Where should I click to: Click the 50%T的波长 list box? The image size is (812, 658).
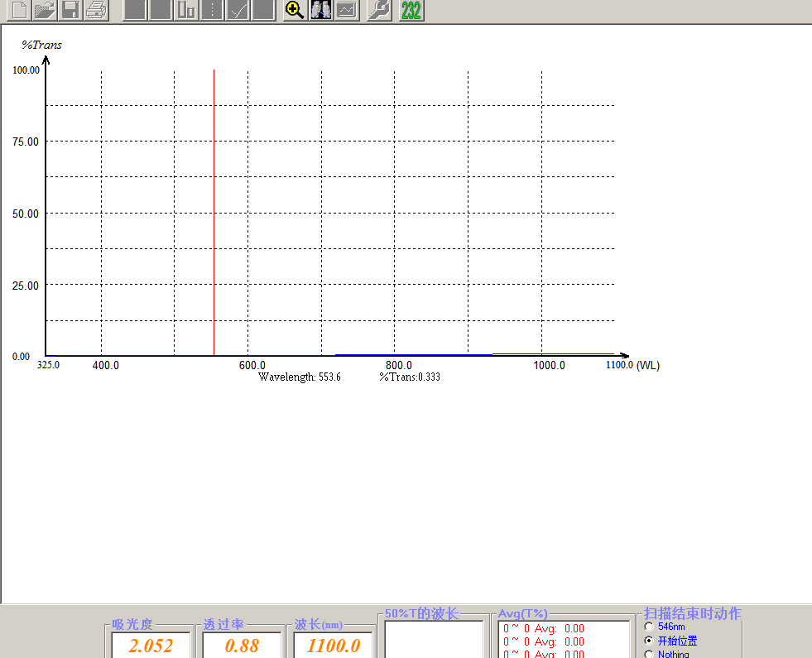(x=434, y=639)
